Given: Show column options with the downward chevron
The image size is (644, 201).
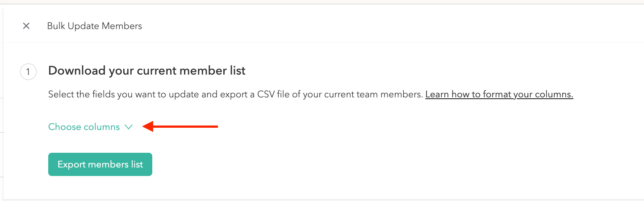Looking at the screenshot, I should (x=129, y=127).
